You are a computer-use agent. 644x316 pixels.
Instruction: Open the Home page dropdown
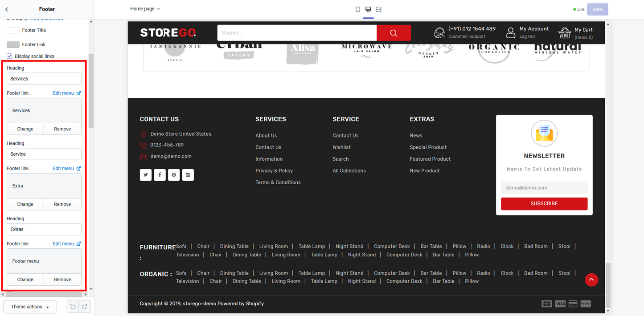coord(145,8)
